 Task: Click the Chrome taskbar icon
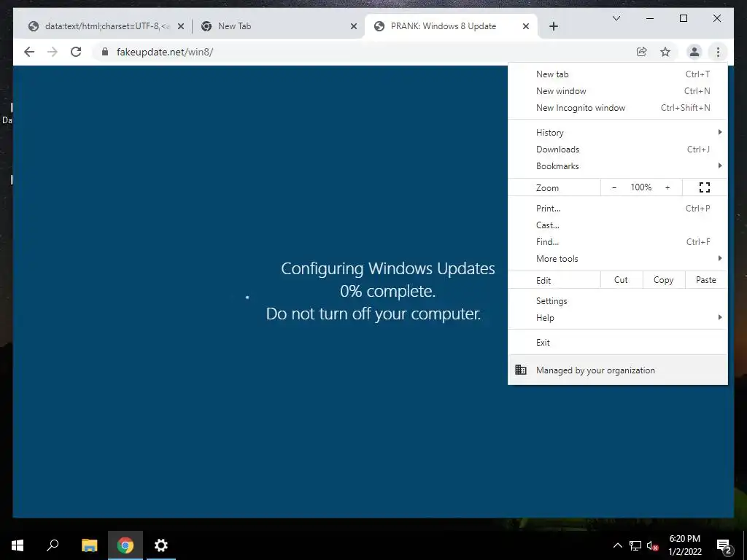click(x=125, y=545)
